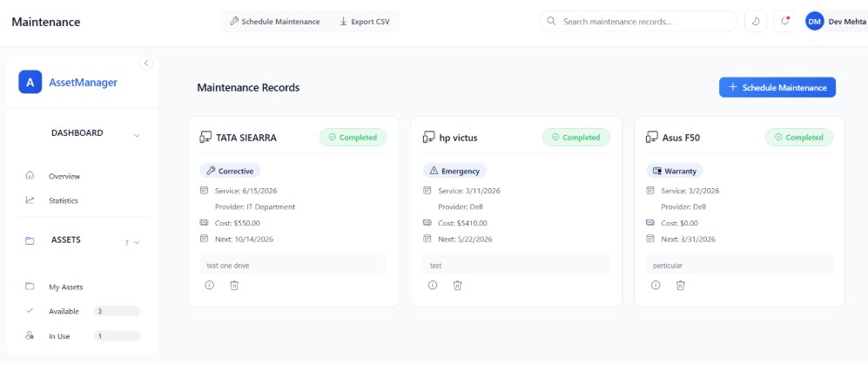Collapse the sidebar with arrow toggle
This screenshot has height=365, width=868.
(145, 63)
